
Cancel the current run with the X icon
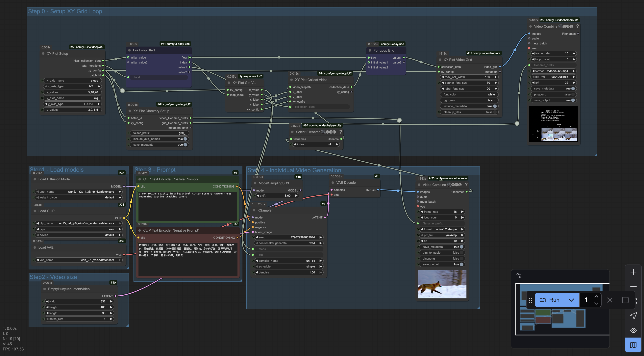click(610, 300)
